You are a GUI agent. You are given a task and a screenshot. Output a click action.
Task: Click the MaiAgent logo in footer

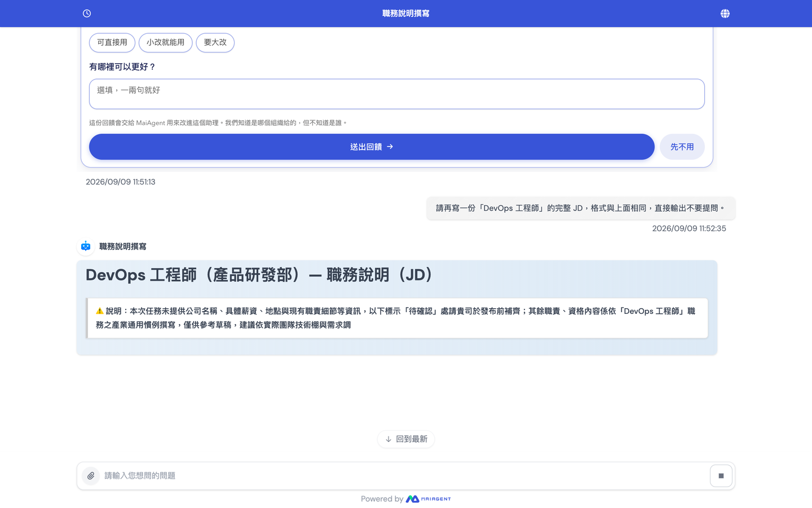[x=429, y=499]
